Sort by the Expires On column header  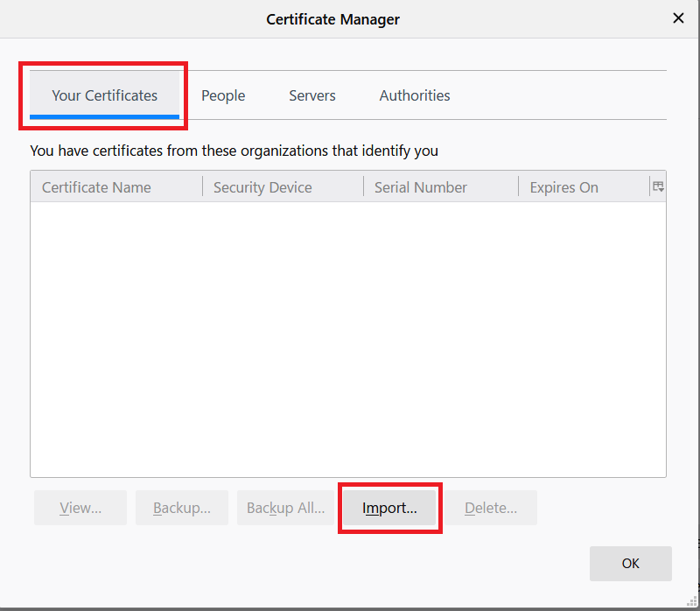pos(563,186)
